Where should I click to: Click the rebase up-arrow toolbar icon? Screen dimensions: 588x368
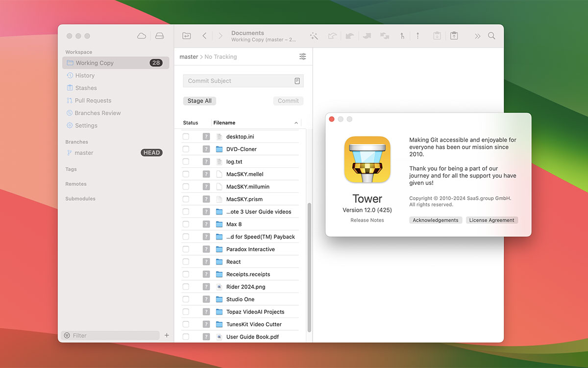click(417, 36)
